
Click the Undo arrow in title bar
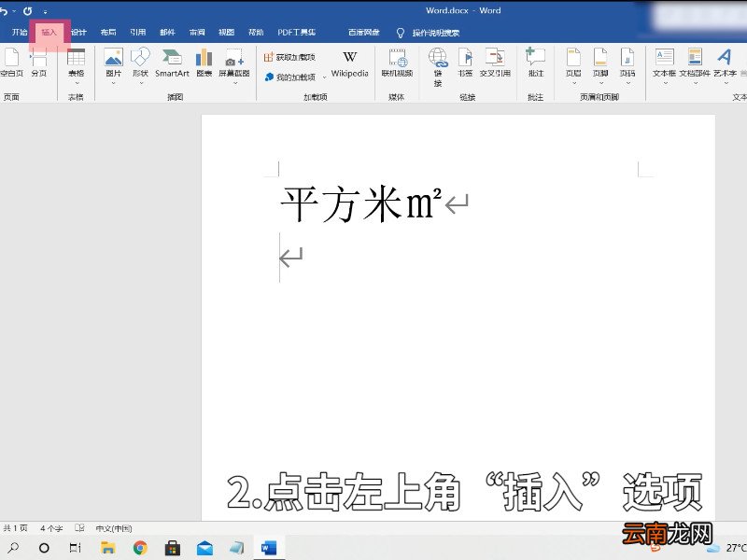(4, 10)
